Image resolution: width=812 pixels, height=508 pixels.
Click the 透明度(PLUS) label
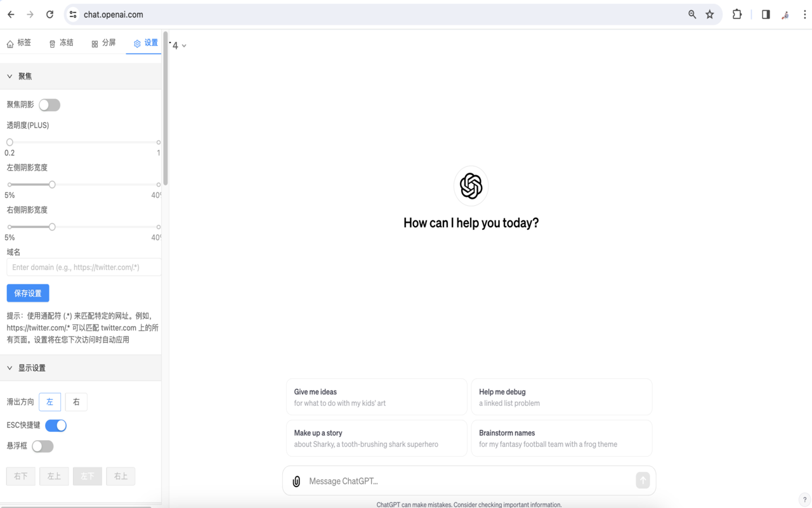point(28,125)
